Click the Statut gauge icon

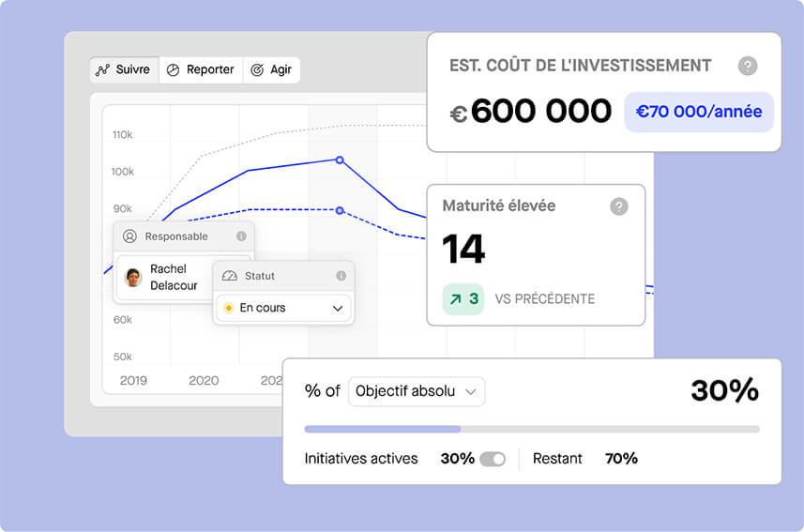coord(229,276)
